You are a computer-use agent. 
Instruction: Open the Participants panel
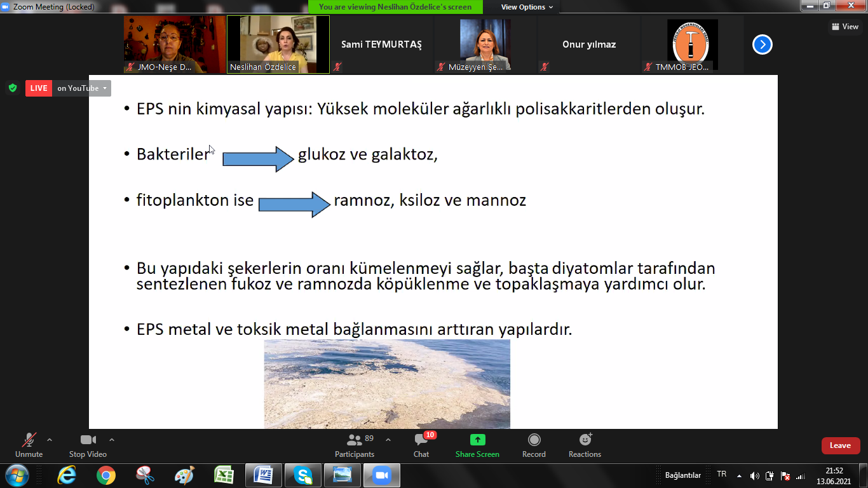355,445
